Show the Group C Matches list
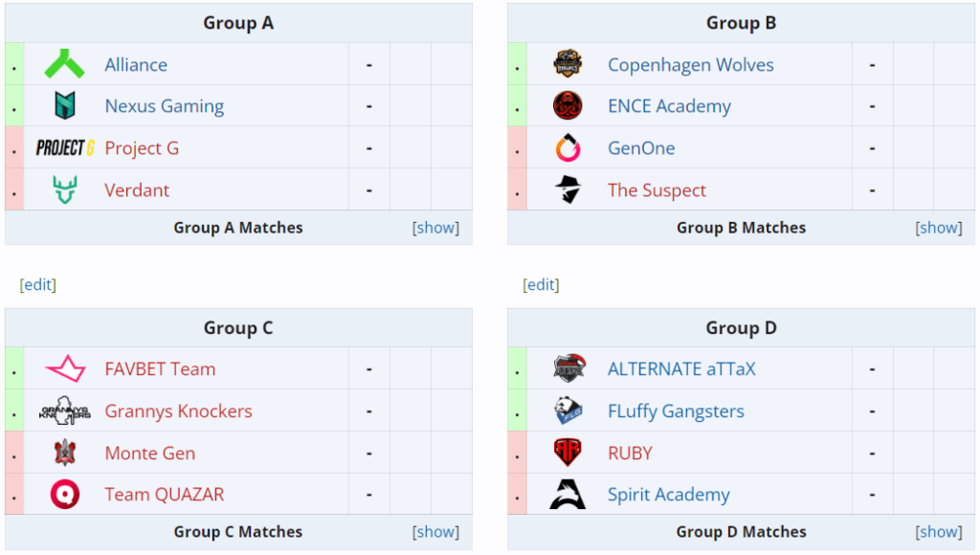This screenshot has height=555, width=980. [x=435, y=532]
